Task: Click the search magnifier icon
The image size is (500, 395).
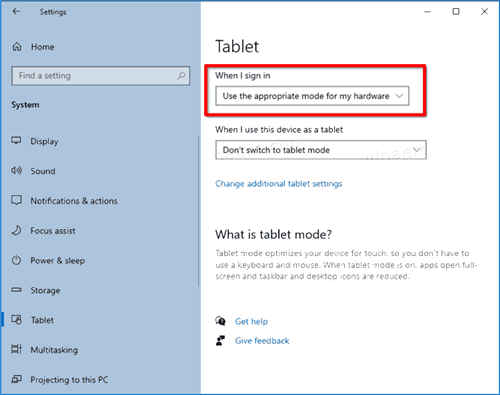Action: pyautogui.click(x=181, y=76)
